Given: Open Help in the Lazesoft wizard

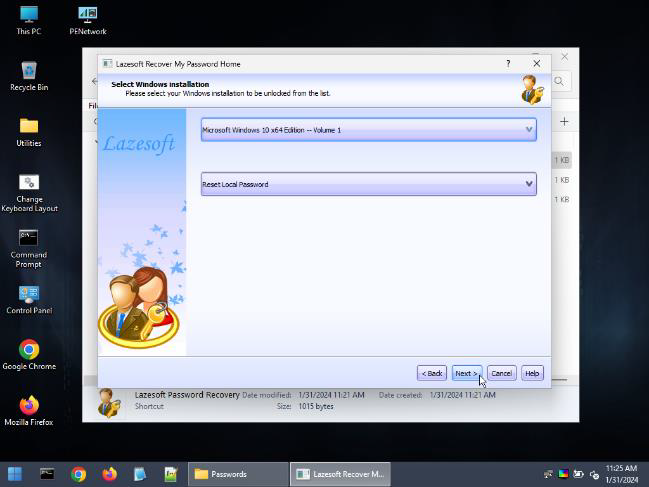Looking at the screenshot, I should point(532,373).
